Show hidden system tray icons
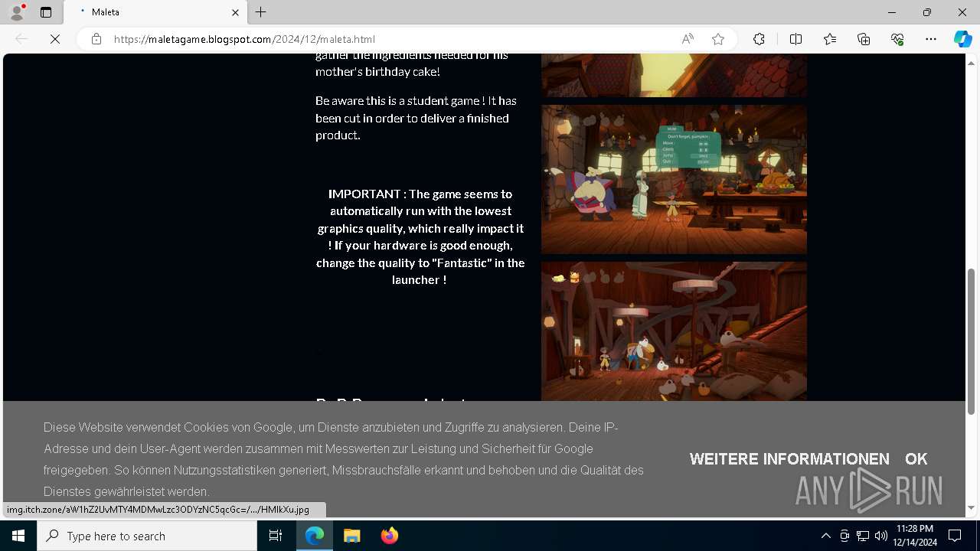Viewport: 980px width, 551px height. pyautogui.click(x=825, y=536)
